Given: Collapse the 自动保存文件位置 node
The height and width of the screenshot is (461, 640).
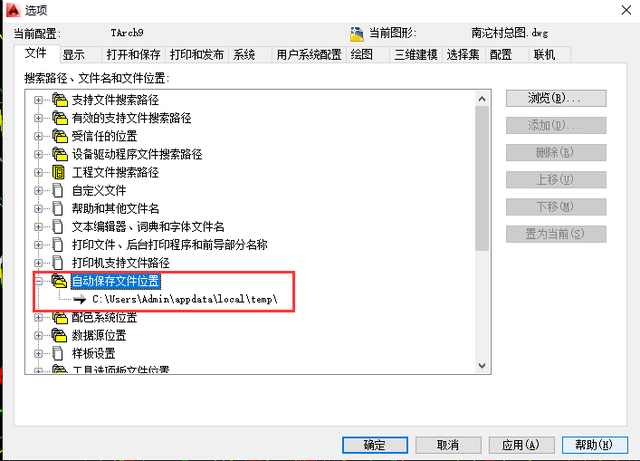Looking at the screenshot, I should coord(38,281).
